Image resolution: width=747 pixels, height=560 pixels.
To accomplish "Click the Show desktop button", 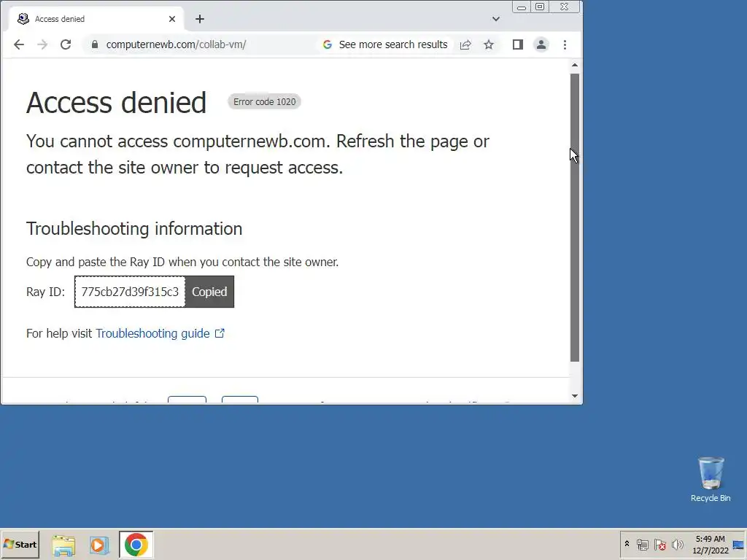I will click(739, 544).
